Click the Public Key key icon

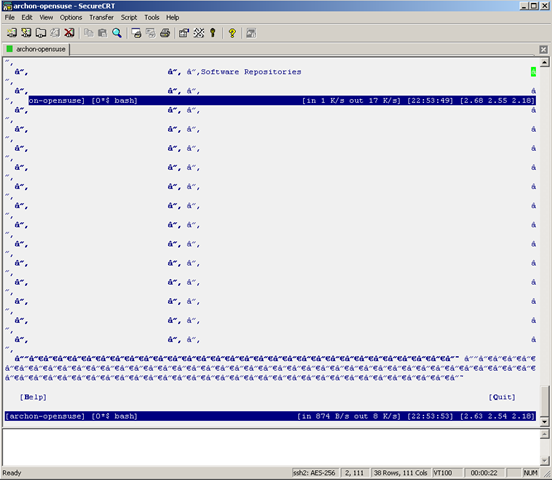pos(213,33)
